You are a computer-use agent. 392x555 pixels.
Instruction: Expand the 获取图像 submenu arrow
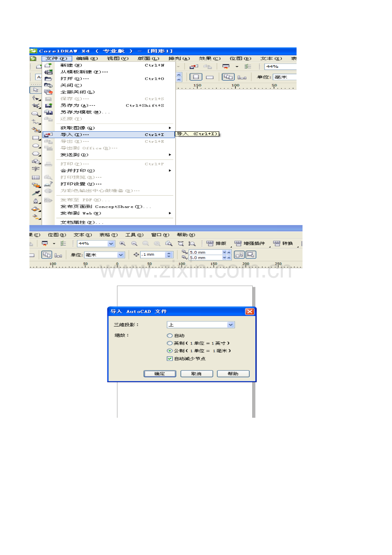coord(170,128)
